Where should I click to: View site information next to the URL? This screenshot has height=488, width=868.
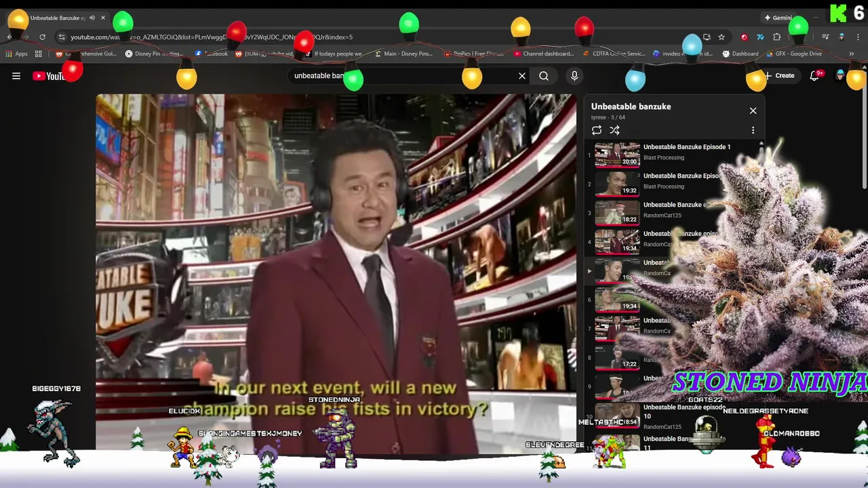pos(62,37)
